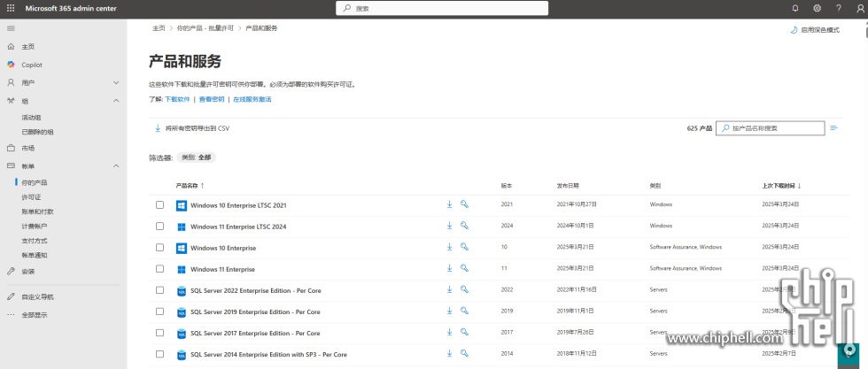This screenshot has height=369, width=868.
Task: Open 自定义导航 in sidebar
Action: [37, 297]
